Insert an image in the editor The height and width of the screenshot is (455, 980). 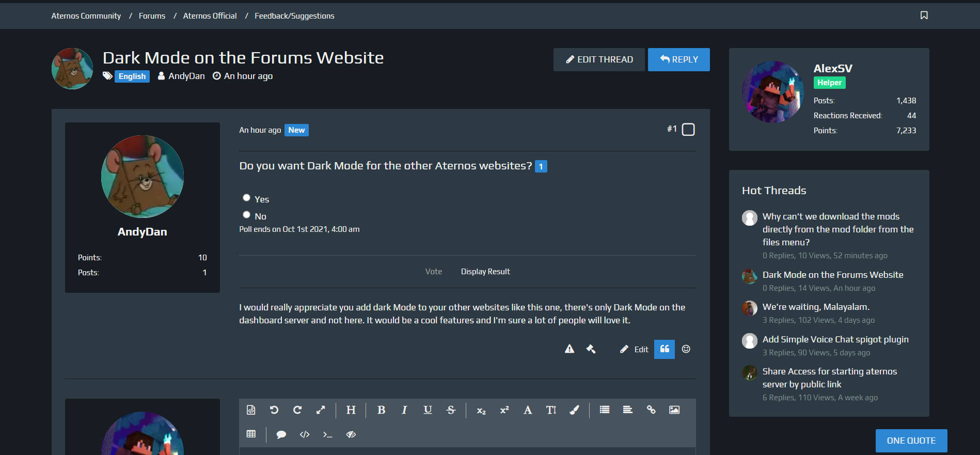click(674, 410)
